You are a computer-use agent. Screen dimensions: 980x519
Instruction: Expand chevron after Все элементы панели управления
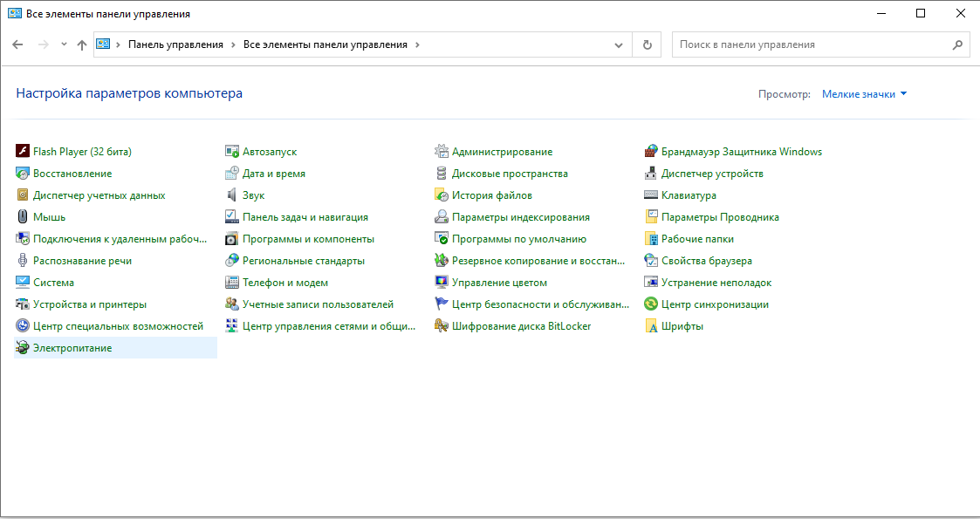tap(417, 45)
